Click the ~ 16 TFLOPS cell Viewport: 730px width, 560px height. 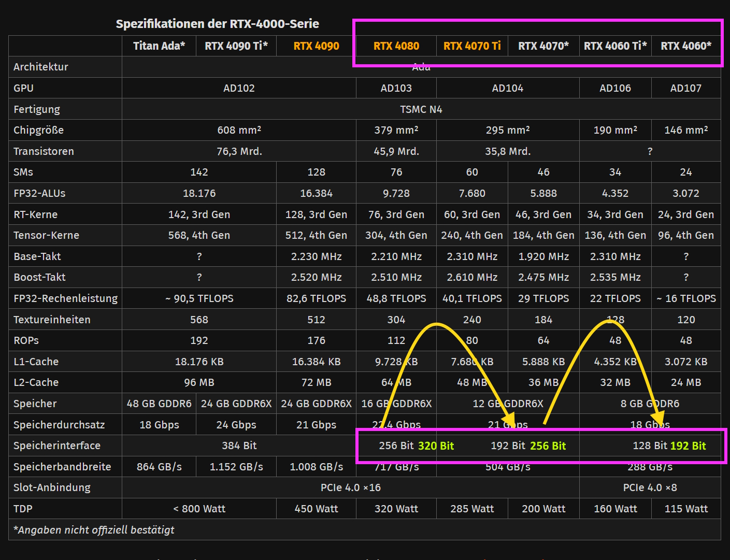[686, 298]
